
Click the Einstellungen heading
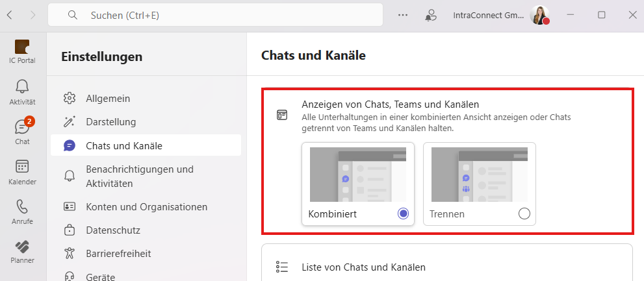[102, 56]
